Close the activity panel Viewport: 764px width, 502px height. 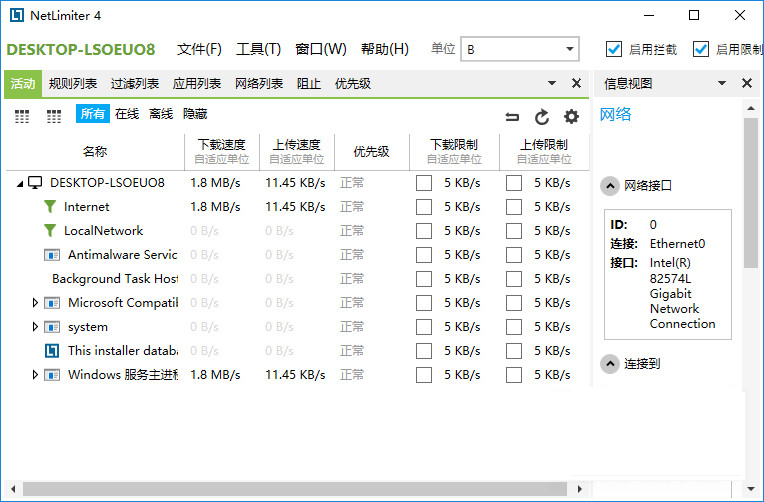pyautogui.click(x=576, y=83)
